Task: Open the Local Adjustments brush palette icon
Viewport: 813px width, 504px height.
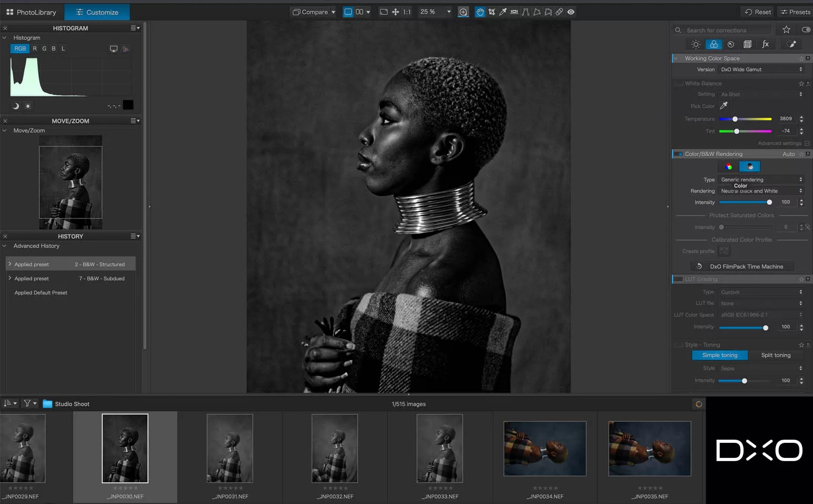Action: [x=792, y=44]
